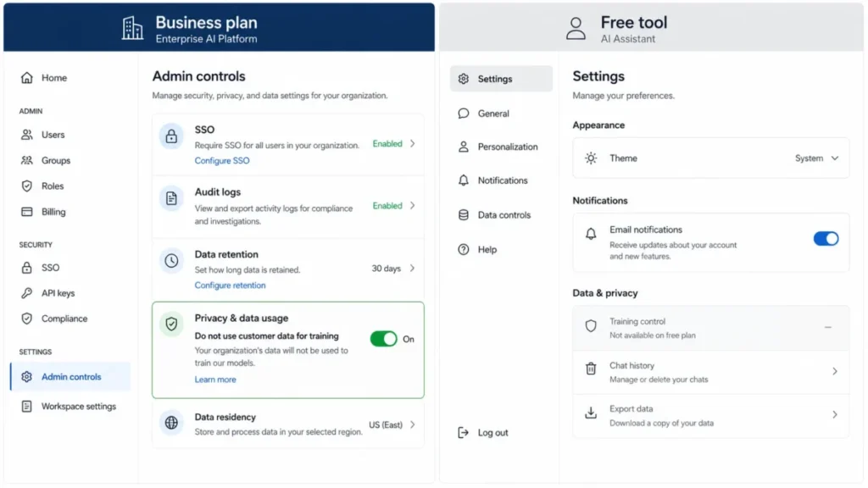This screenshot has width=868, height=488.
Task: Click the Workspace settings document icon
Action: (x=26, y=406)
